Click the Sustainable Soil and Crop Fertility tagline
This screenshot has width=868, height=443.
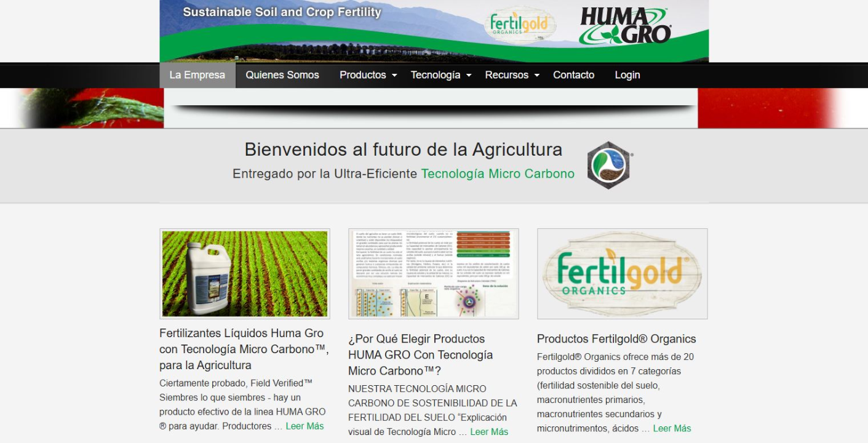coord(282,12)
